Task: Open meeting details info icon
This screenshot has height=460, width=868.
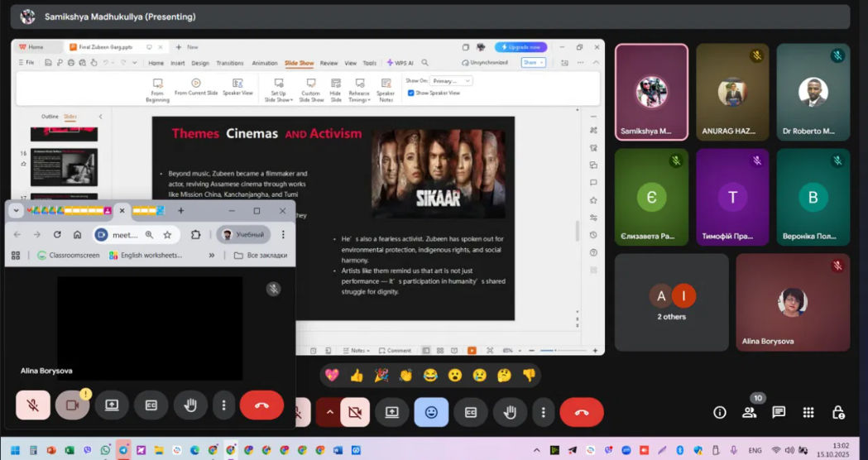Action: (720, 412)
